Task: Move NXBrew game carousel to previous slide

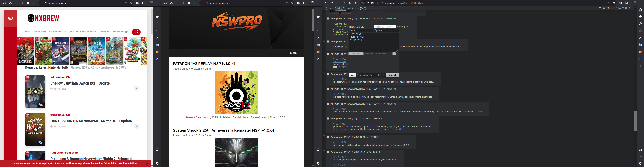Action: [x=22, y=50]
